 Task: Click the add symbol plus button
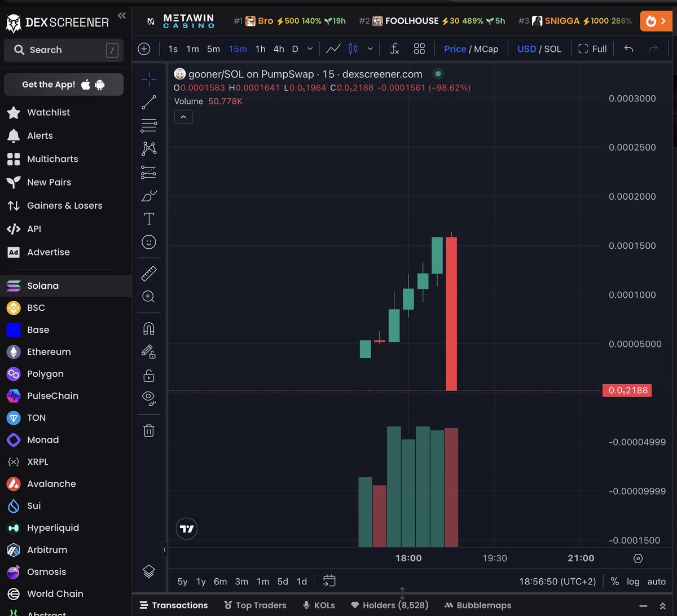(x=144, y=49)
